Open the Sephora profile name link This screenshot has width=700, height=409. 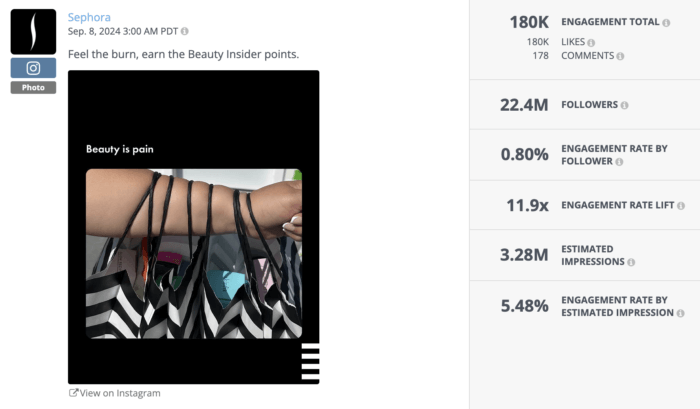[x=89, y=17]
